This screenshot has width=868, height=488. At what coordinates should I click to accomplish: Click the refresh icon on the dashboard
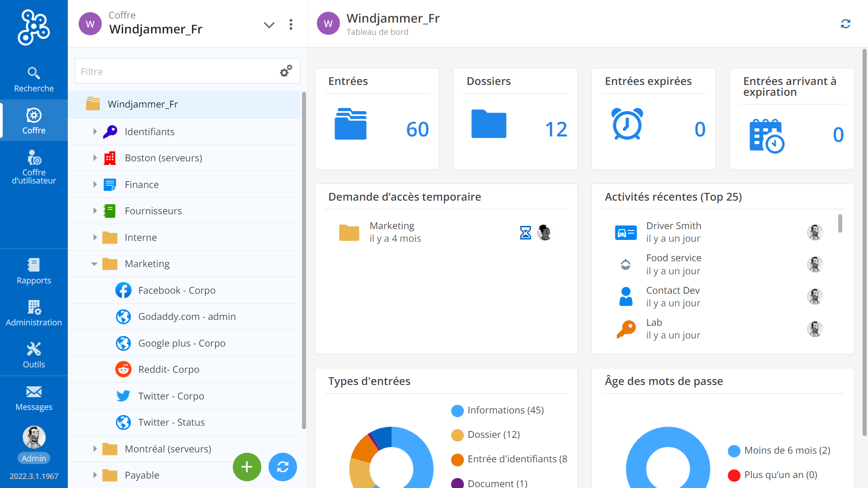click(x=845, y=24)
